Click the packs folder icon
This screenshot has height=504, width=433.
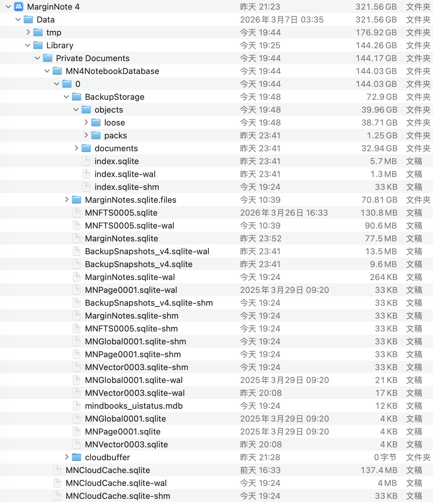click(96, 135)
